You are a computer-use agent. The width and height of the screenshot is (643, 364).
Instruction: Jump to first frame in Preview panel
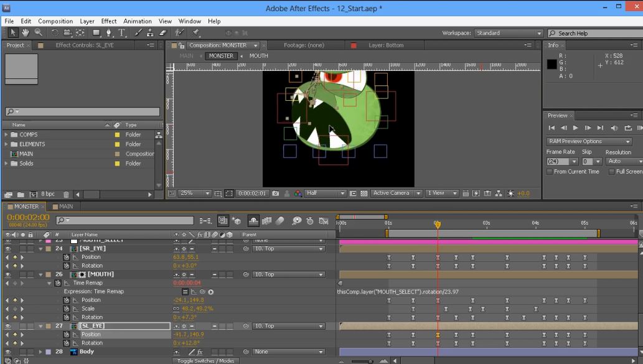(551, 128)
